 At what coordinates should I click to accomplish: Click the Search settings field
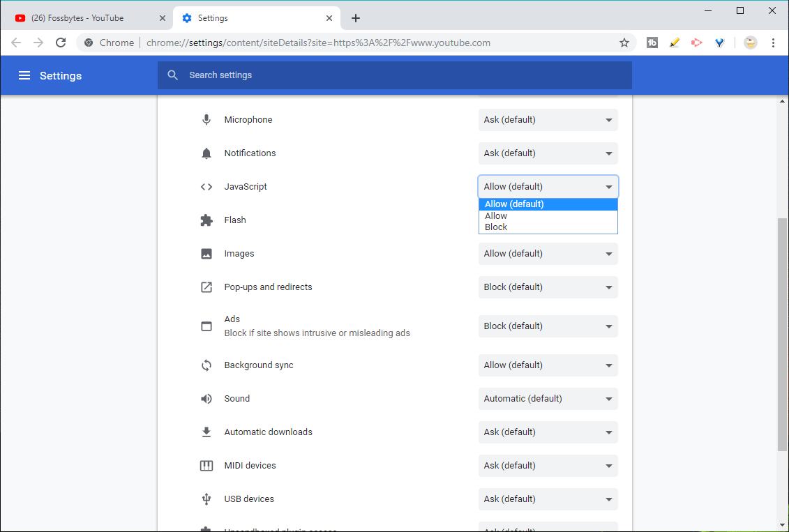pos(405,75)
